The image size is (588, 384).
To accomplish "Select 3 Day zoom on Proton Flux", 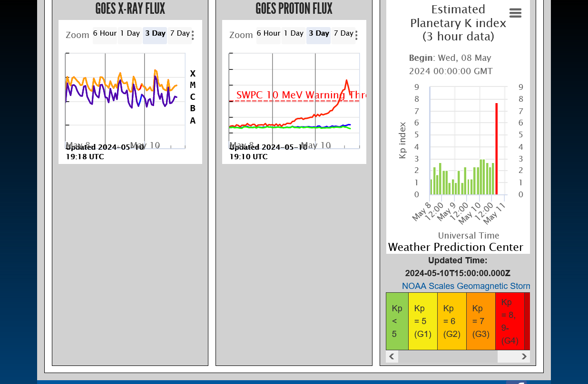I will point(319,34).
